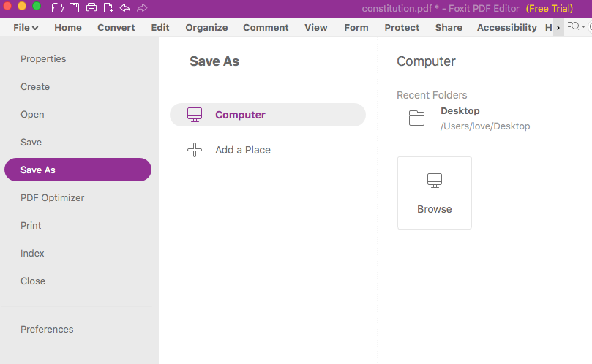Screen dimensions: 592x364
Task: Expand the File menu dropdown
Action: [x=26, y=28]
